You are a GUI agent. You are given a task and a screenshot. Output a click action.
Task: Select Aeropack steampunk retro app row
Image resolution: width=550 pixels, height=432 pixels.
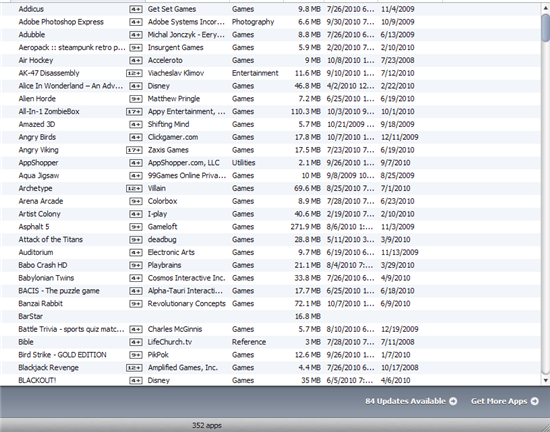(271, 47)
